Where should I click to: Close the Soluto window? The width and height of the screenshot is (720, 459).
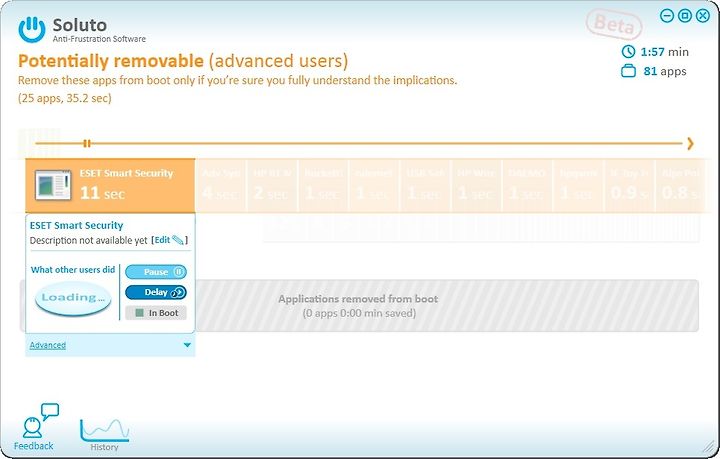coord(703,16)
